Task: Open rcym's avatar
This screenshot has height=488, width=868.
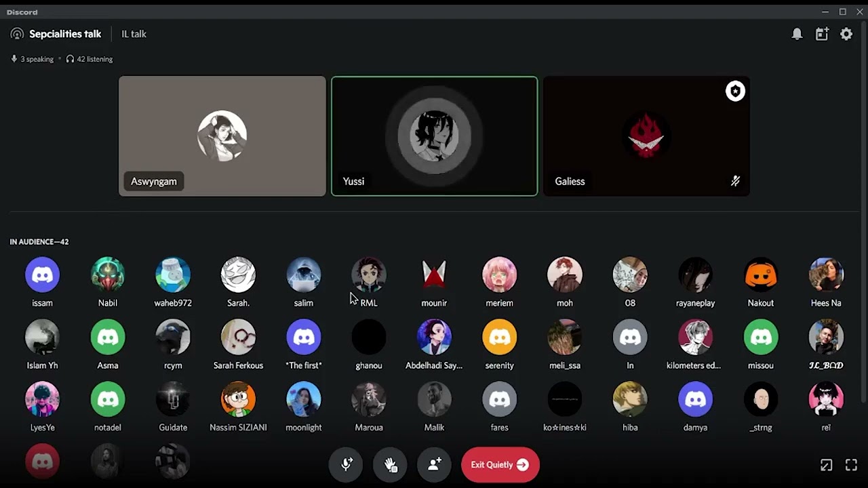Action: coord(173,337)
